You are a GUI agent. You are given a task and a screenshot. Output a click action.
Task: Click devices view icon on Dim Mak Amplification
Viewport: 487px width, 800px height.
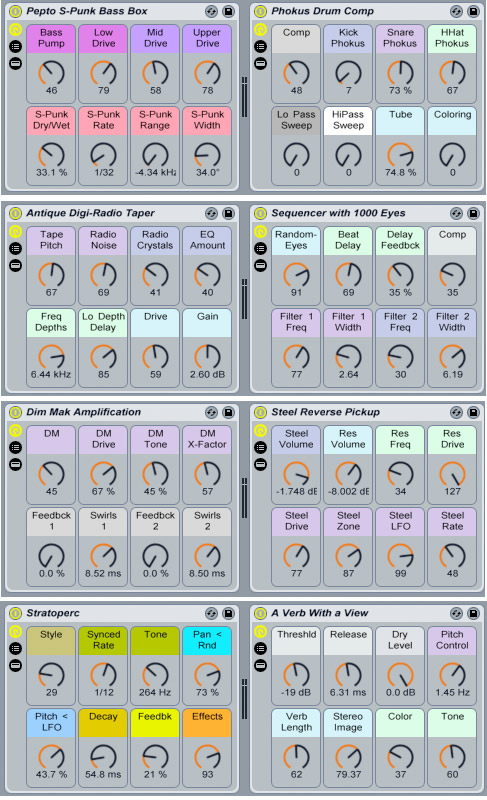16,464
